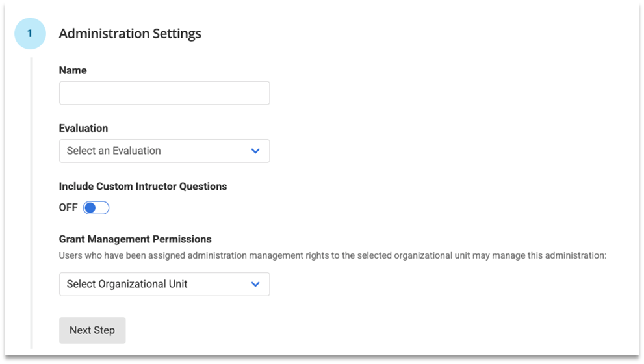Open the Select Organizational Unit dropdown
This screenshot has height=364, width=644.
[164, 284]
